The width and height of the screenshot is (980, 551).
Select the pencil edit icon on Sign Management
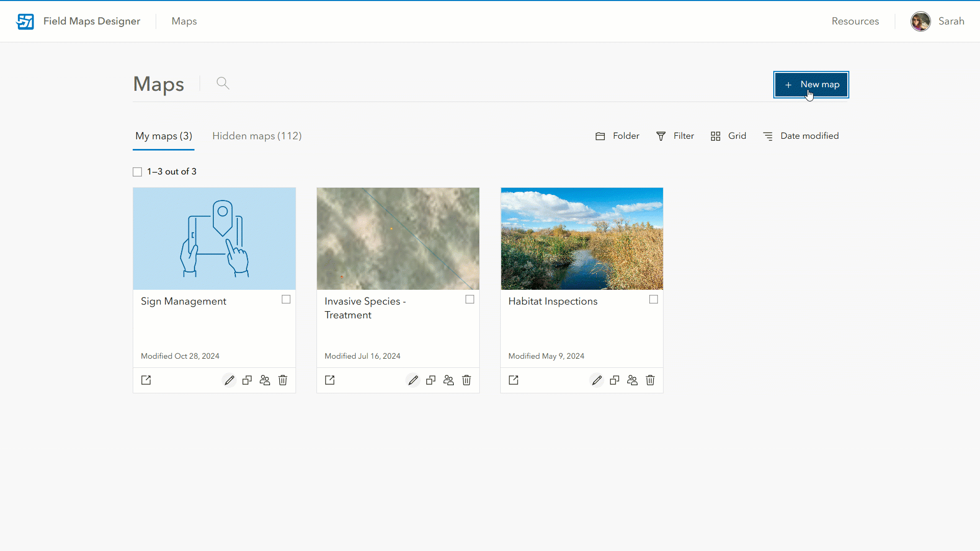click(x=229, y=380)
